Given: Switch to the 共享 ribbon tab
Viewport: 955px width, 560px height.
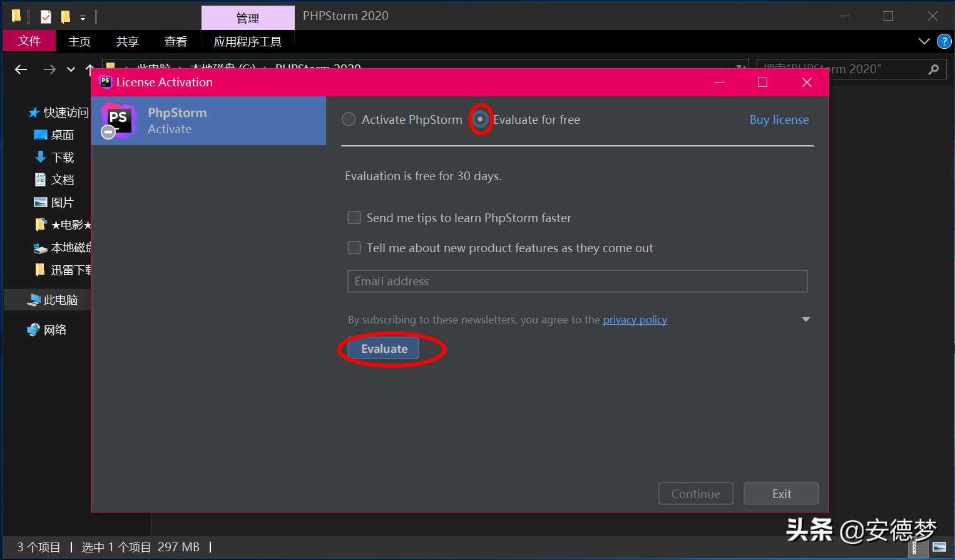Looking at the screenshot, I should coord(127,41).
